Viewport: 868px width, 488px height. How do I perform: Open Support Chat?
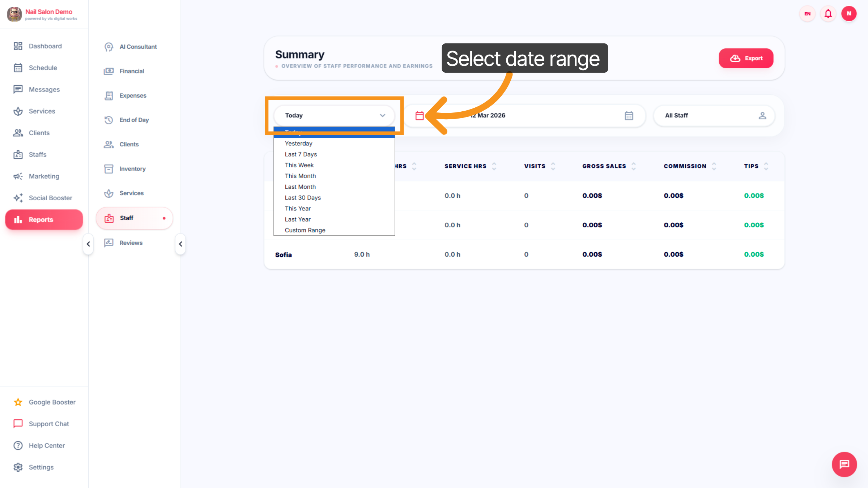point(49,424)
